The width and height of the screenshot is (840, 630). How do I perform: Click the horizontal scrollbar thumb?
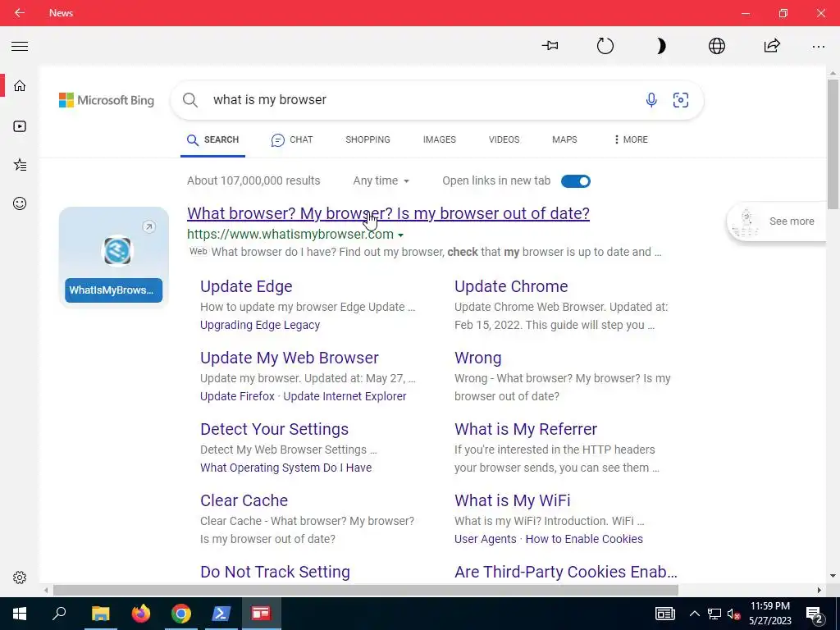[x=366, y=591]
